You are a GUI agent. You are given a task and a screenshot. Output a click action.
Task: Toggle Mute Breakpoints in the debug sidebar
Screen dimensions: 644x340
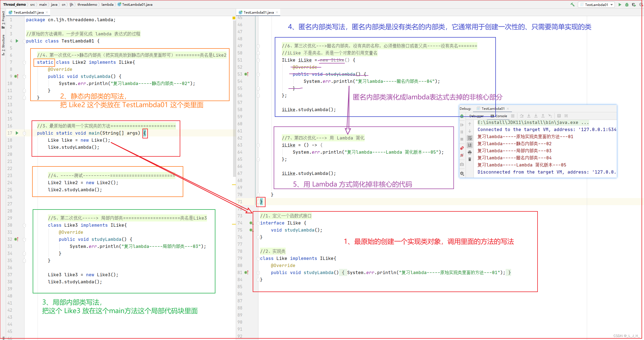click(462, 155)
